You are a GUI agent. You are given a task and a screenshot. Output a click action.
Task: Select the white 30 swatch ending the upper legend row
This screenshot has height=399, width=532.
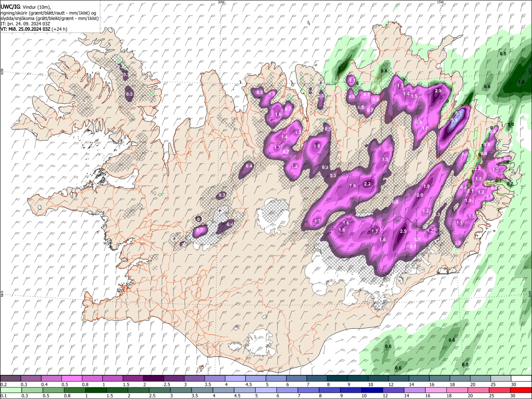(x=521, y=379)
